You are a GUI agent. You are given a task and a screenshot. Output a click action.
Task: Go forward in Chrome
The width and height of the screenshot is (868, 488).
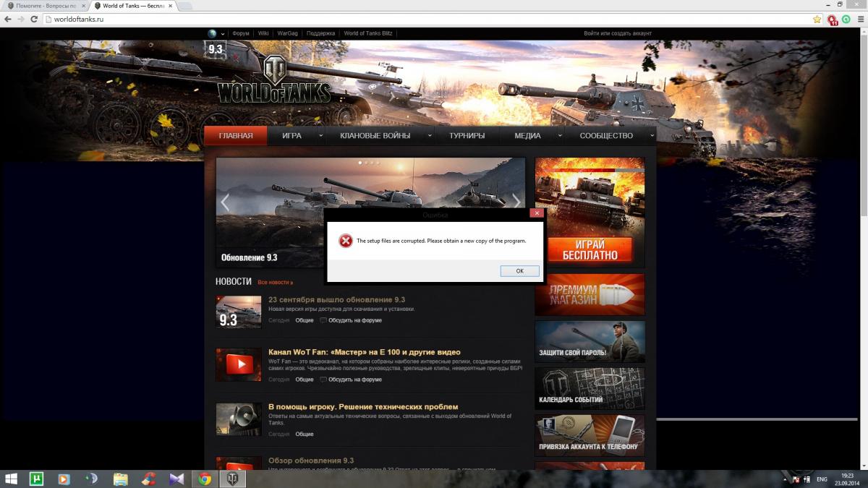point(20,19)
